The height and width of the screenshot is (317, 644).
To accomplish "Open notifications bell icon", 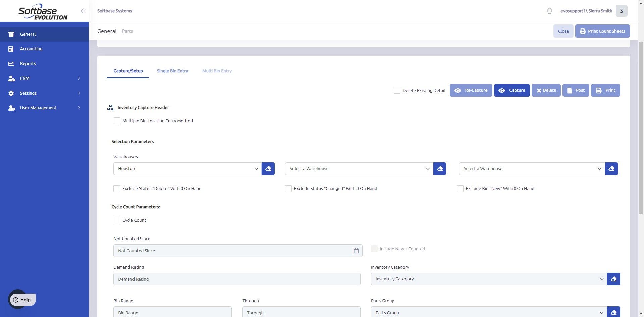I will 549,11.
